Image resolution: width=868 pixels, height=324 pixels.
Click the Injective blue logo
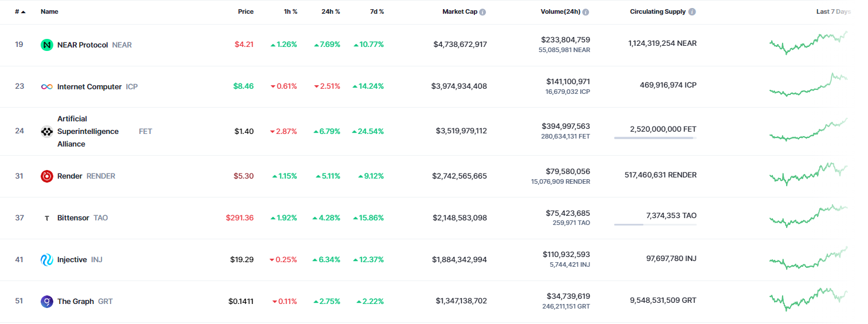pos(47,260)
